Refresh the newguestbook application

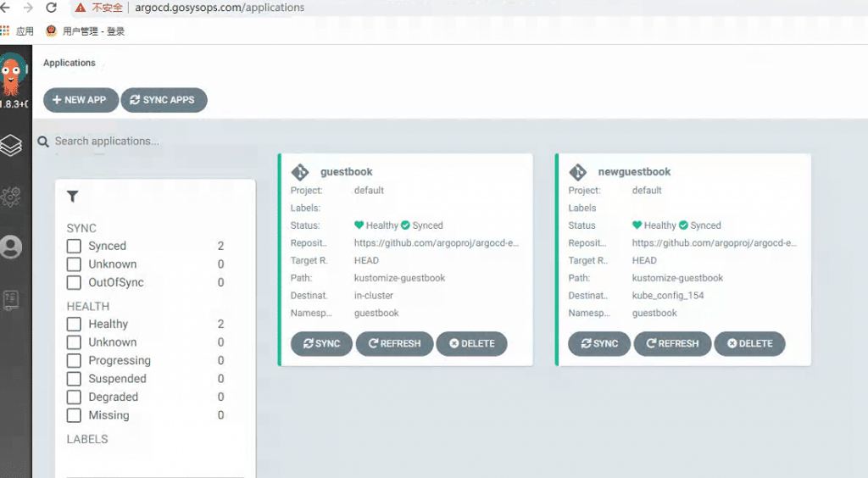point(672,343)
